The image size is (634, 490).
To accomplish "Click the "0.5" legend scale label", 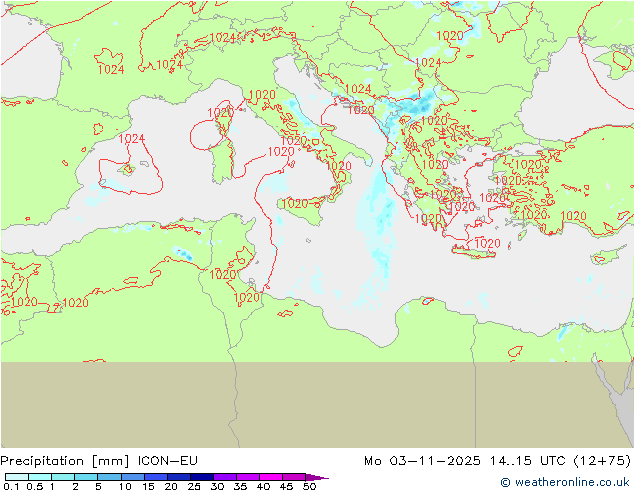I will coord(35,486).
